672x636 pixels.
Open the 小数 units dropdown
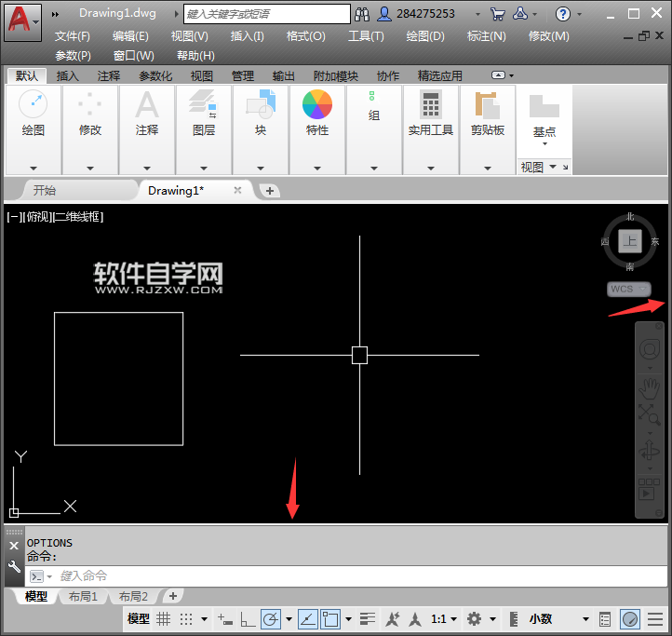(558, 619)
